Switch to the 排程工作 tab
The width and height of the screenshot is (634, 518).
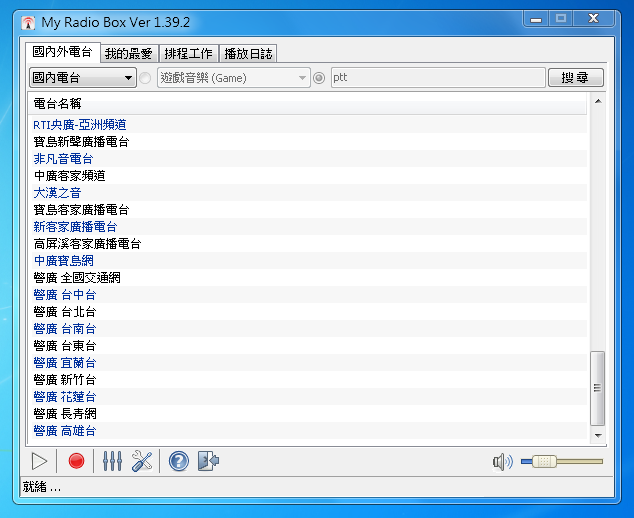[188, 53]
